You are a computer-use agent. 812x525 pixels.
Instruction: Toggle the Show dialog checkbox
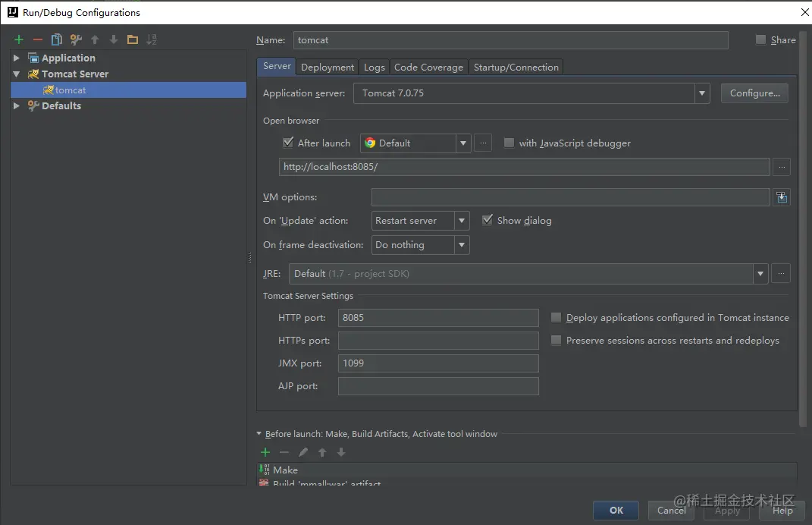pos(488,220)
